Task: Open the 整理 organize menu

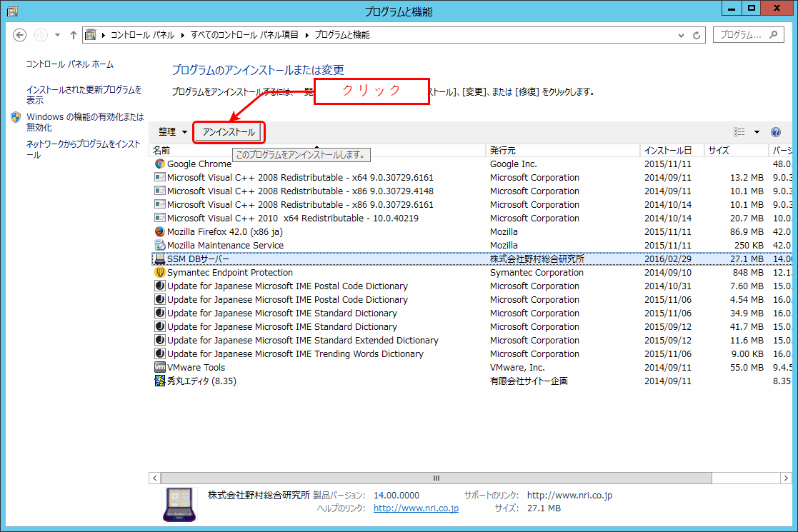Action: point(172,132)
